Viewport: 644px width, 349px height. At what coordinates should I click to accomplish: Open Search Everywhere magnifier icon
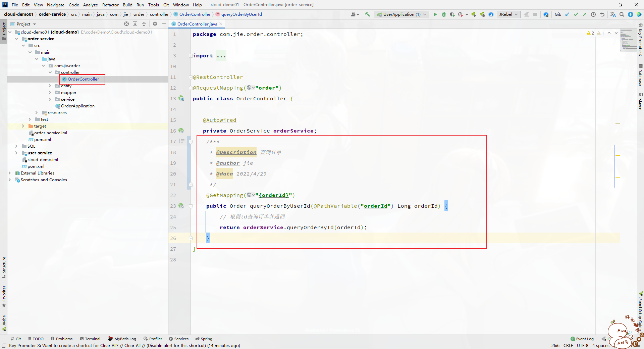(x=622, y=14)
